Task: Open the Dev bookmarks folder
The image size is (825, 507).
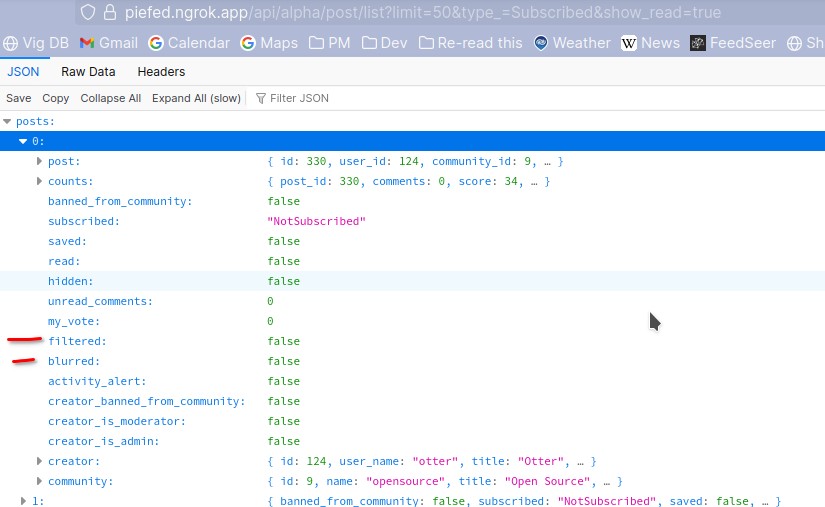Action: pos(384,43)
